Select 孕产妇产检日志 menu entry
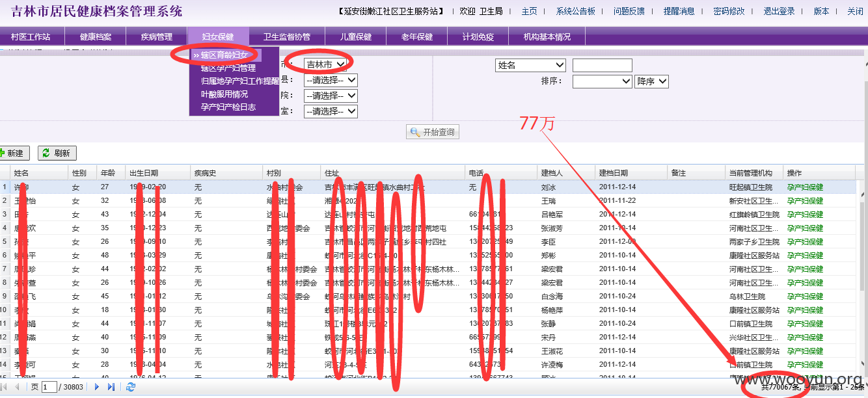The image size is (868, 398). click(228, 107)
